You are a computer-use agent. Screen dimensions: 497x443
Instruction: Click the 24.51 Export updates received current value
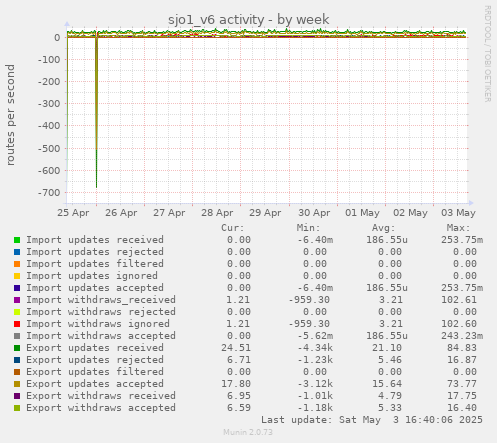click(x=236, y=348)
